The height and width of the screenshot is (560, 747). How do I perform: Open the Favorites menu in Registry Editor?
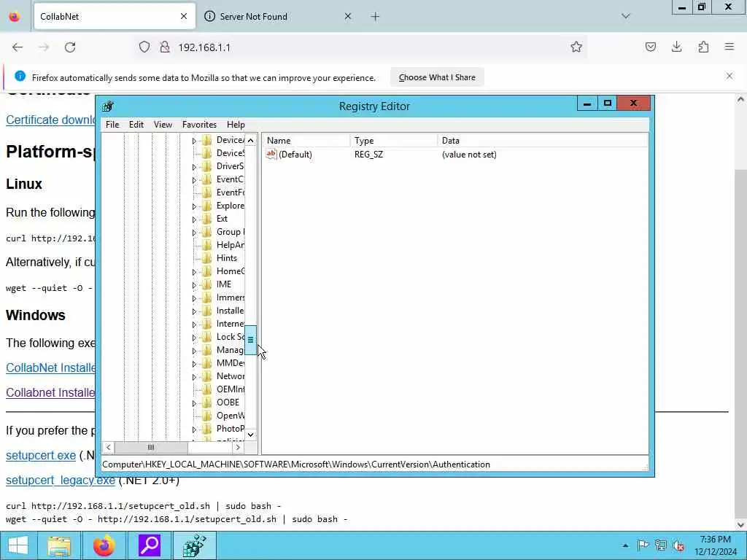coord(199,125)
